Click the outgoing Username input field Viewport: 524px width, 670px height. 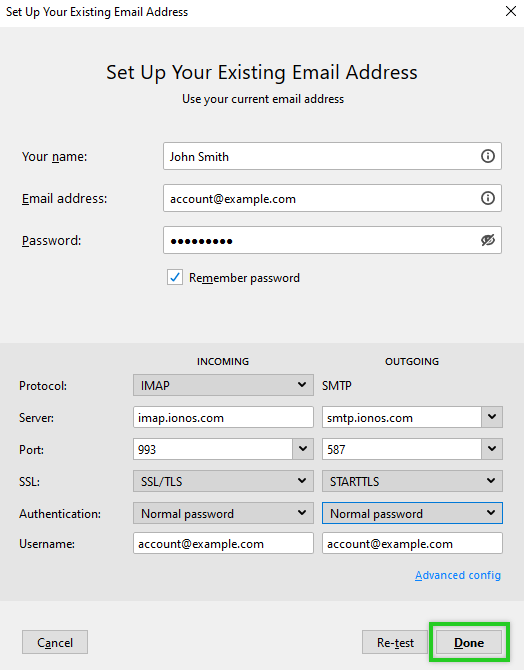coord(412,543)
